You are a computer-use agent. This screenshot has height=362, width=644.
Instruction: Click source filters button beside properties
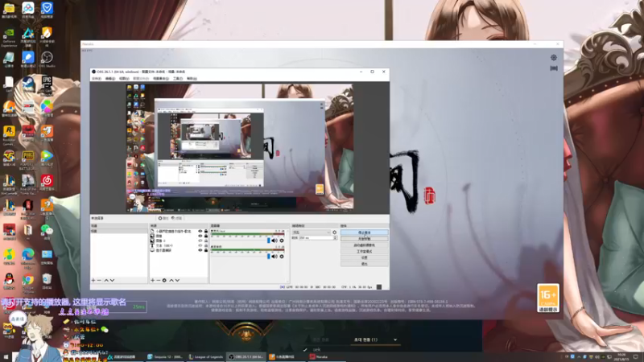coord(176,218)
